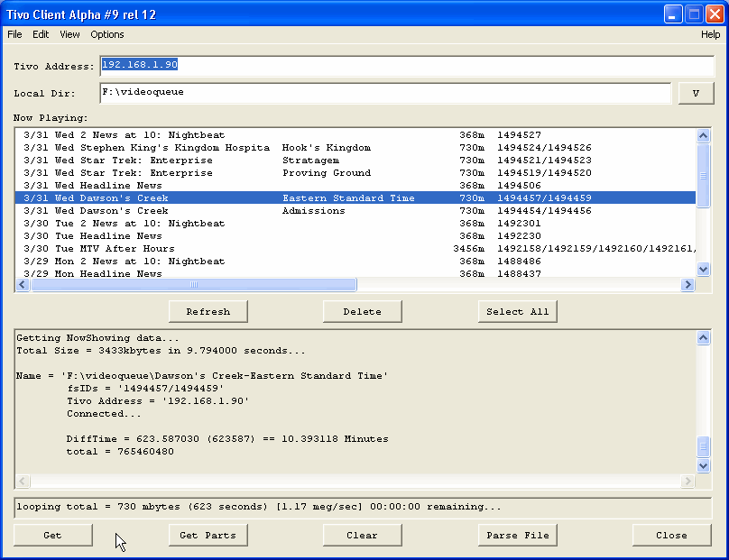Image resolution: width=729 pixels, height=560 pixels.
Task: Select the Star Trek: Enterprise Stratagem row
Action: coord(355,160)
